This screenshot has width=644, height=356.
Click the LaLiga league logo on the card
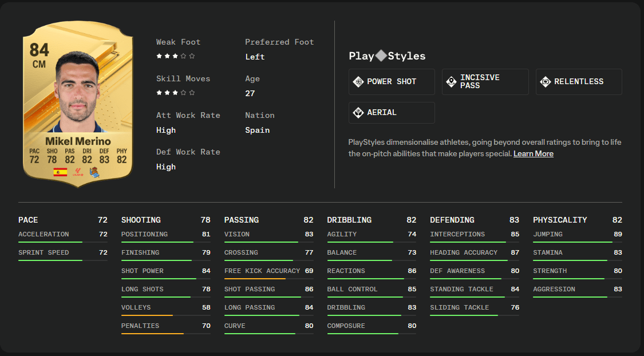(x=78, y=172)
